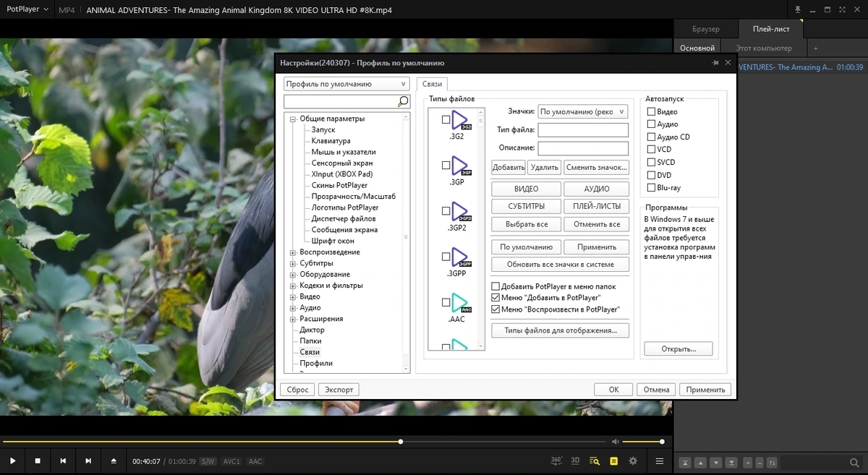The height and width of the screenshot is (475, 868).
Task: Open the Профиль по умолчанию dropdown
Action: point(347,84)
